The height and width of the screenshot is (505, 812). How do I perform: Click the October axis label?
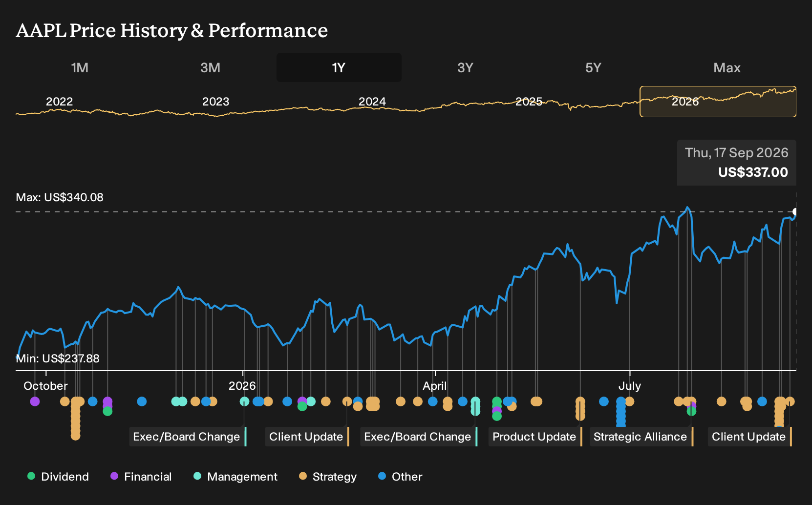click(45, 386)
